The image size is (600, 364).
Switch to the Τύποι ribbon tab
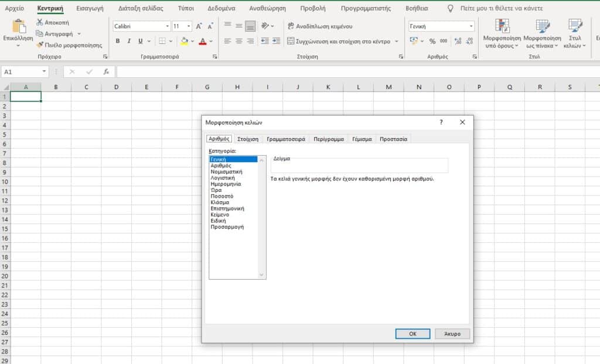[x=186, y=8]
